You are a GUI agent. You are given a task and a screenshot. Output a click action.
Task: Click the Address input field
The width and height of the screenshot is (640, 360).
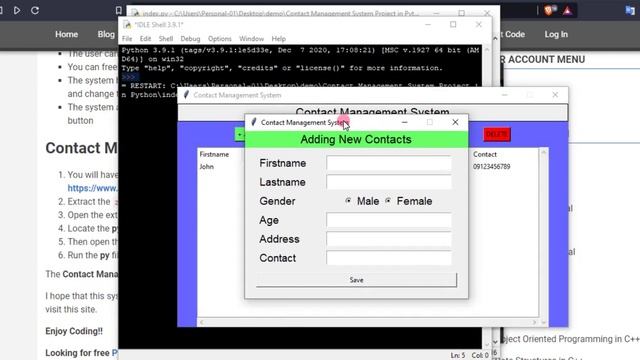(389, 239)
